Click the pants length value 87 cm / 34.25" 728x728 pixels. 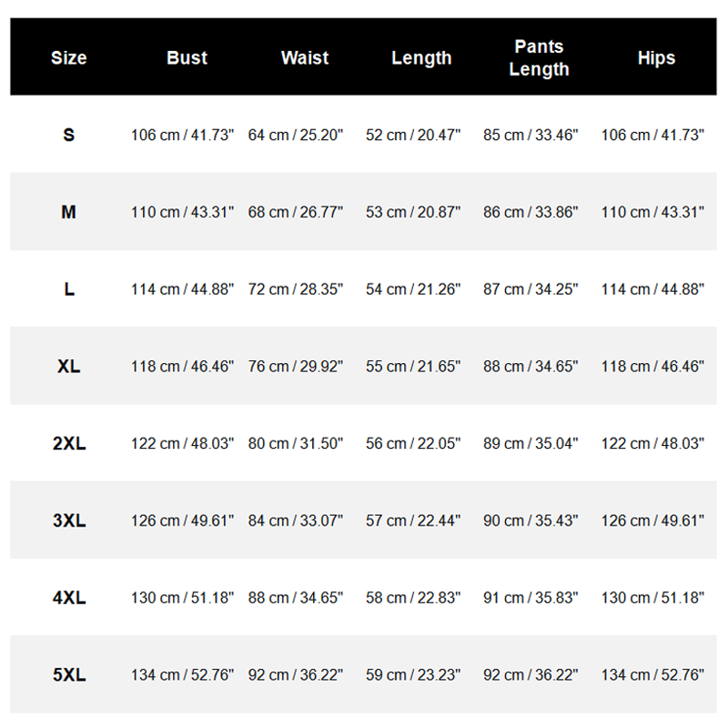pyautogui.click(x=531, y=289)
